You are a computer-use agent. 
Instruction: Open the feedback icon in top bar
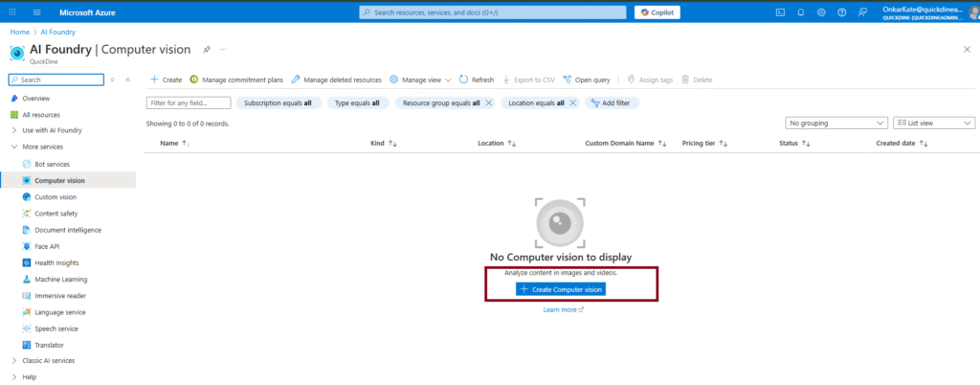click(x=862, y=12)
